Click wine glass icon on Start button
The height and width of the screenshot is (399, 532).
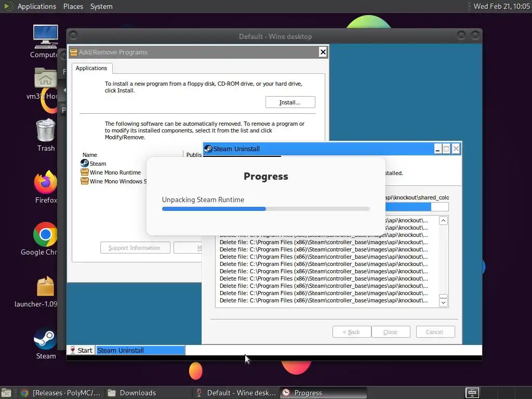[x=72, y=350]
